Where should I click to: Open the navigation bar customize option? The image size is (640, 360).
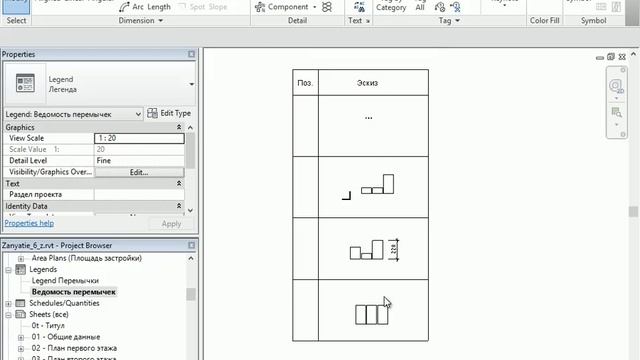click(x=623, y=134)
